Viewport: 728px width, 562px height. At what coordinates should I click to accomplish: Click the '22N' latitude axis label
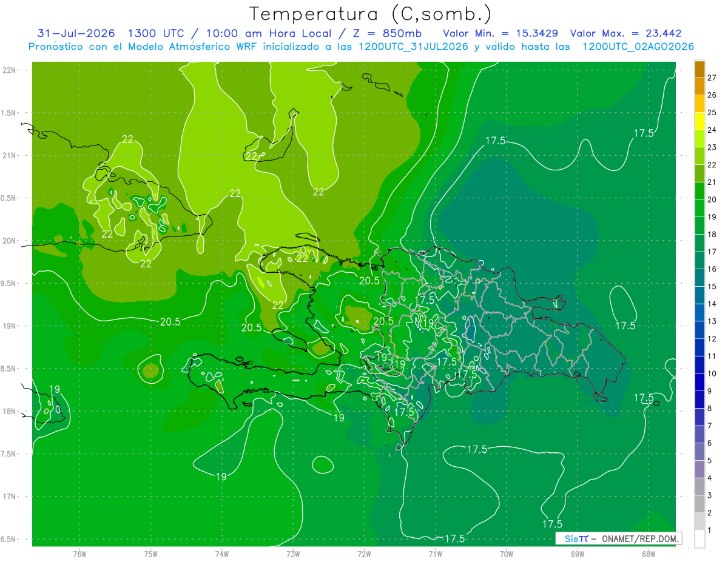tap(10, 70)
